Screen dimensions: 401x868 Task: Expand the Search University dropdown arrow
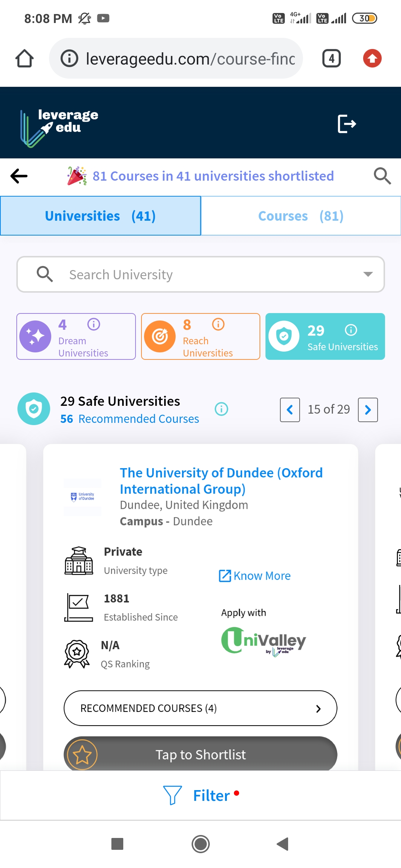[368, 274]
